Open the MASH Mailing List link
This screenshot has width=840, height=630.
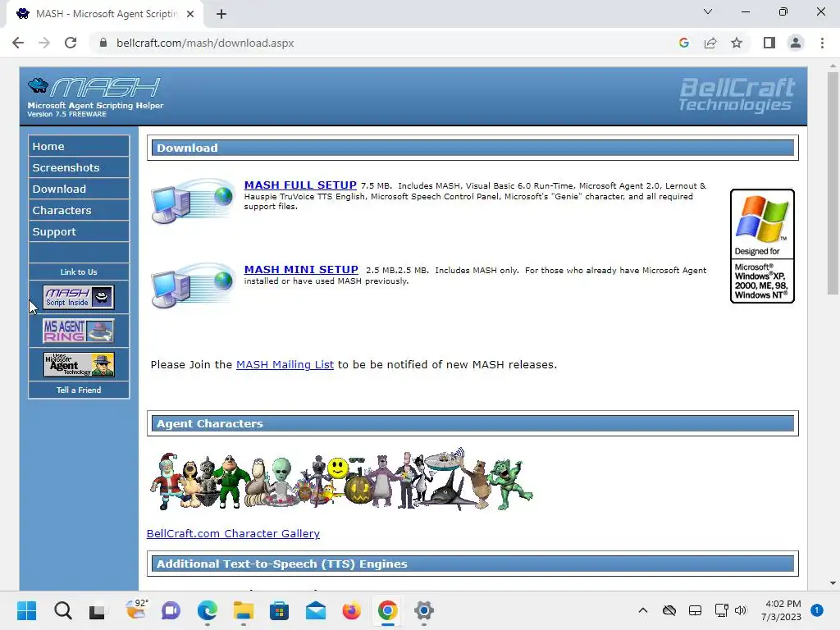coord(285,364)
